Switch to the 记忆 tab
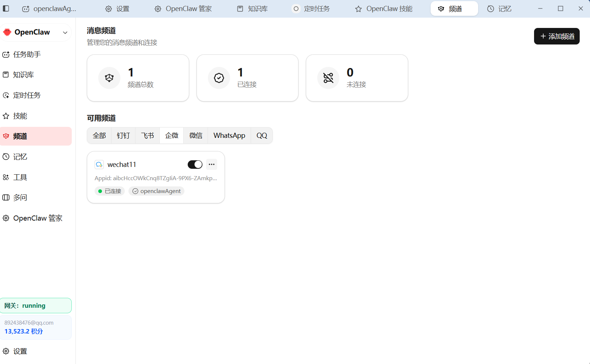590x364 pixels. pyautogui.click(x=499, y=9)
